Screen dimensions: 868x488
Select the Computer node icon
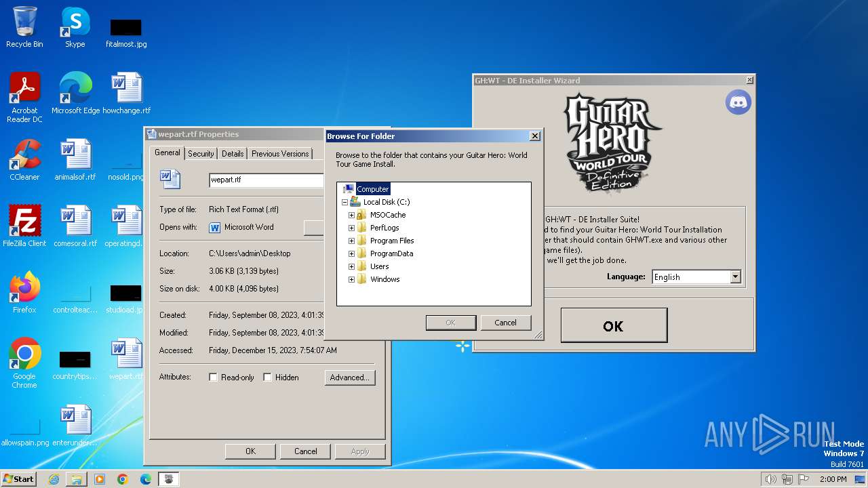point(349,189)
